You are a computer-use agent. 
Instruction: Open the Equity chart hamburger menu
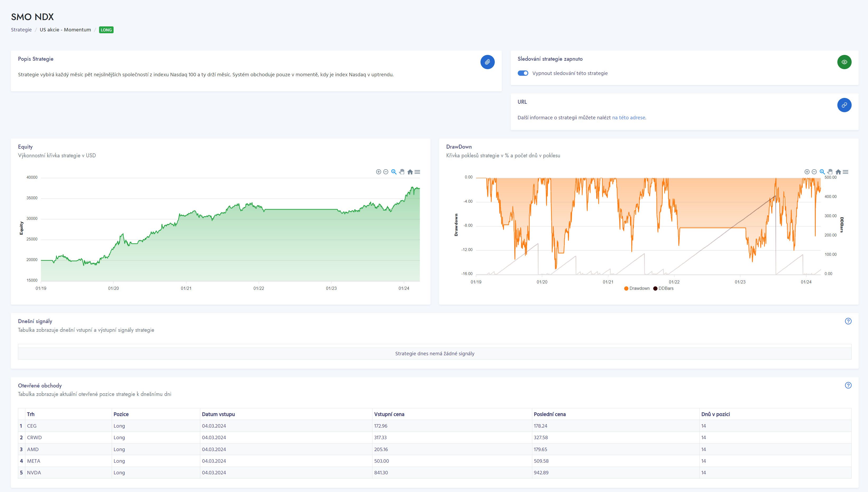(417, 172)
